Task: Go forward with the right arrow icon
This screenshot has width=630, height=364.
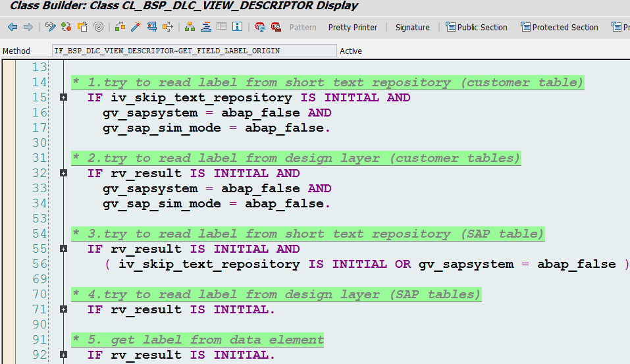Action: coord(28,27)
